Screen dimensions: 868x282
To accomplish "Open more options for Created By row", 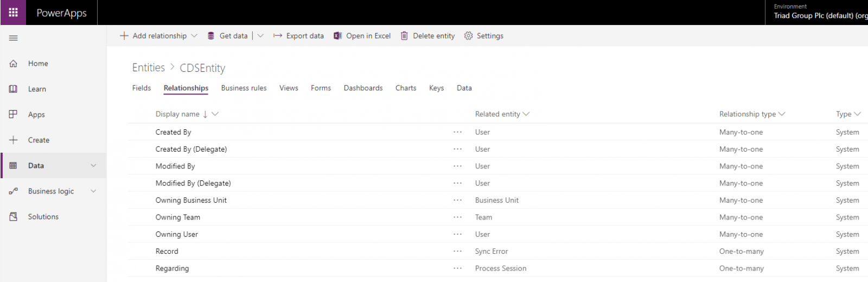I will tap(458, 132).
